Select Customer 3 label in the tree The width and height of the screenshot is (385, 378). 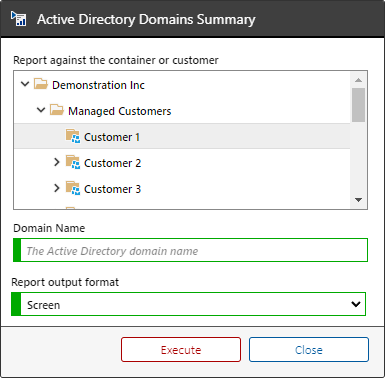112,189
